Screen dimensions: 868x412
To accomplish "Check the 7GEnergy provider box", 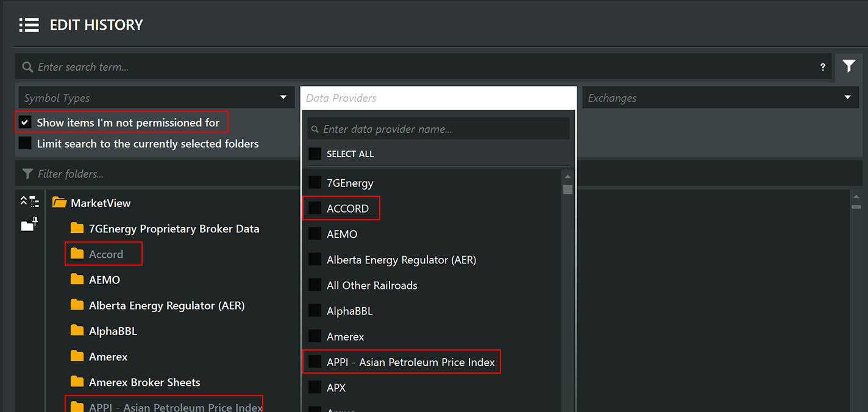I will (315, 182).
